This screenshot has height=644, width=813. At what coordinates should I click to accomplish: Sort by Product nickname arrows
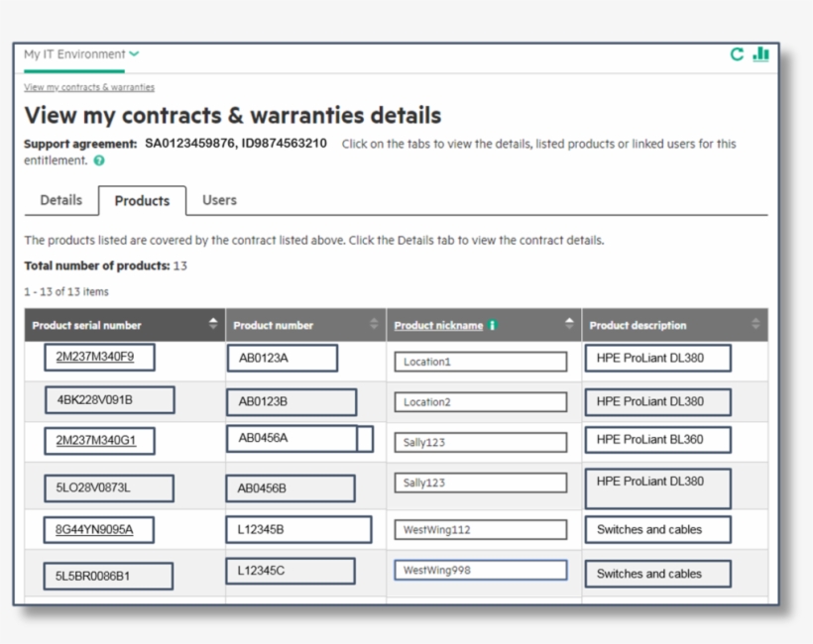569,324
